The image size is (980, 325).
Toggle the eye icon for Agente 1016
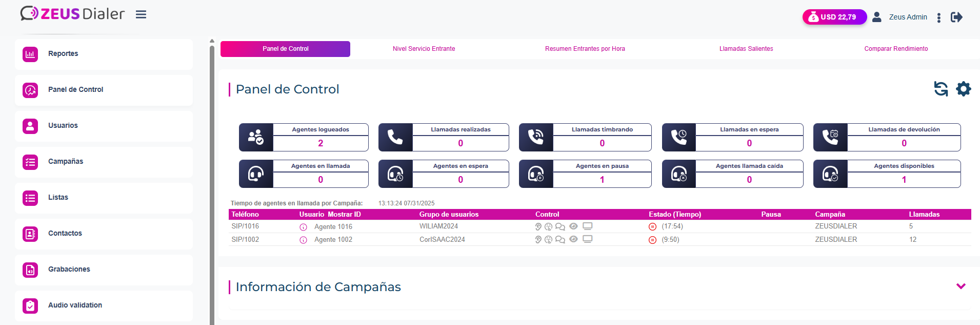pos(573,226)
